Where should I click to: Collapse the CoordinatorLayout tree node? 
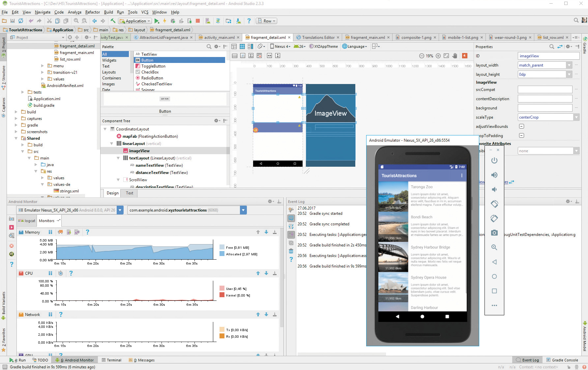pos(105,129)
